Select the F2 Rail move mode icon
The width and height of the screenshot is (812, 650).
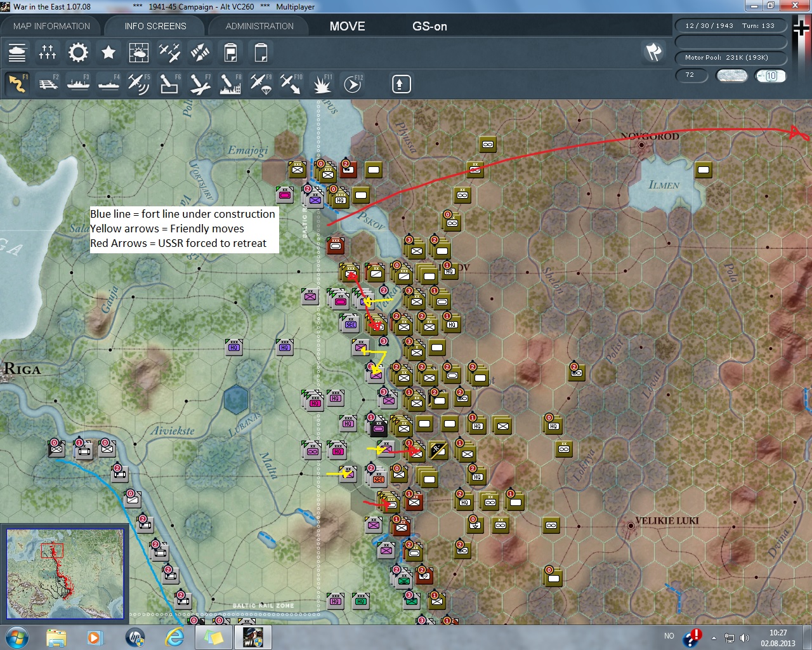click(48, 84)
